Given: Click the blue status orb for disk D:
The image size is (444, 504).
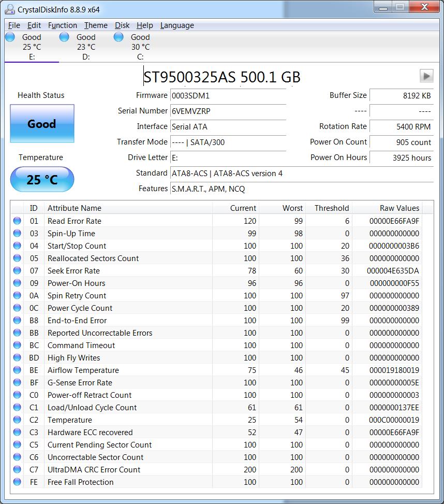Looking at the screenshot, I should tap(64, 37).
